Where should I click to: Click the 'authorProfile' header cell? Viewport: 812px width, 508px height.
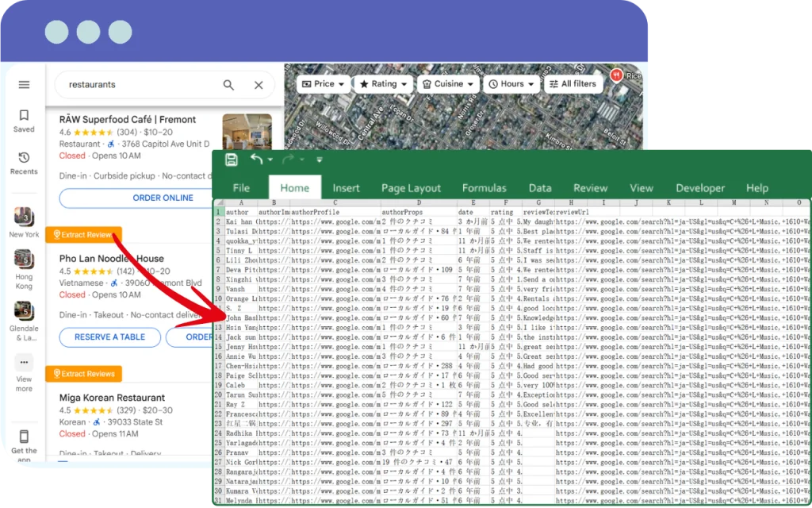(335, 212)
